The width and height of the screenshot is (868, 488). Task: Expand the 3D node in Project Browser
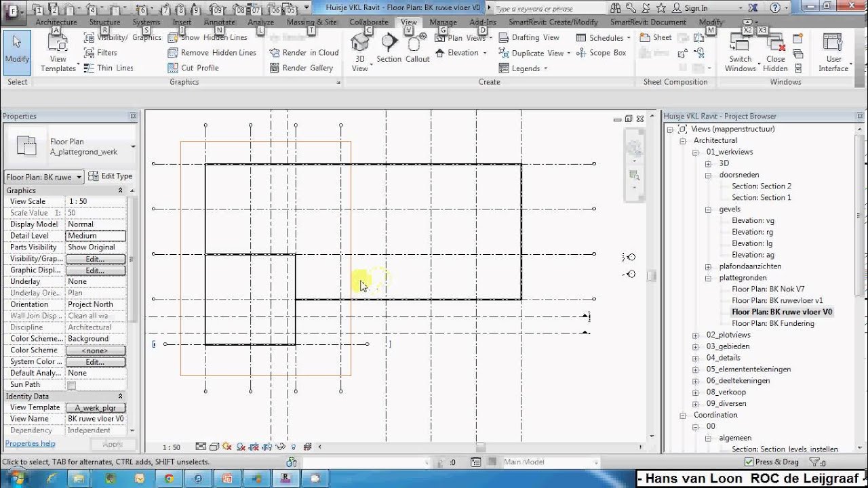coord(708,163)
